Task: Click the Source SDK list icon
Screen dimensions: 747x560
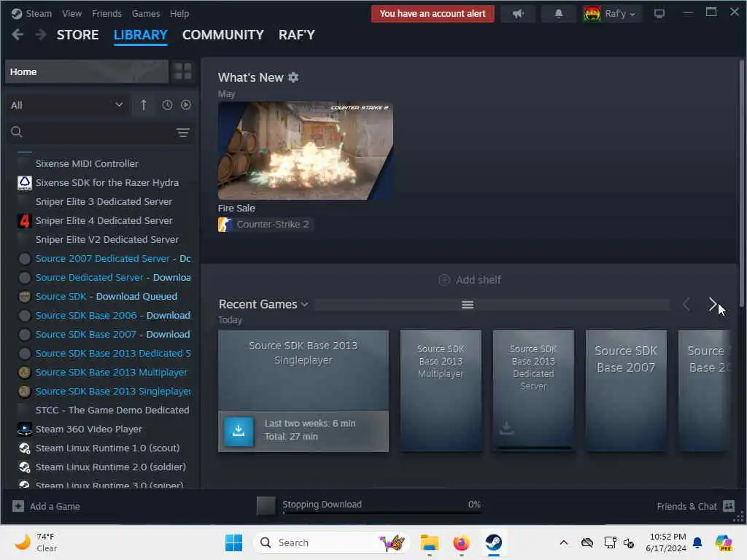Action: point(24,296)
